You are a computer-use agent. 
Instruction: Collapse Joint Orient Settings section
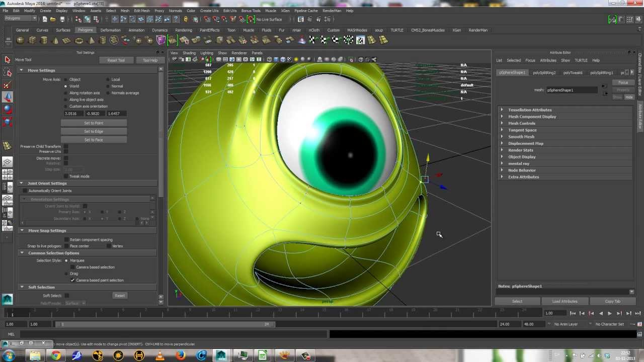click(22, 183)
